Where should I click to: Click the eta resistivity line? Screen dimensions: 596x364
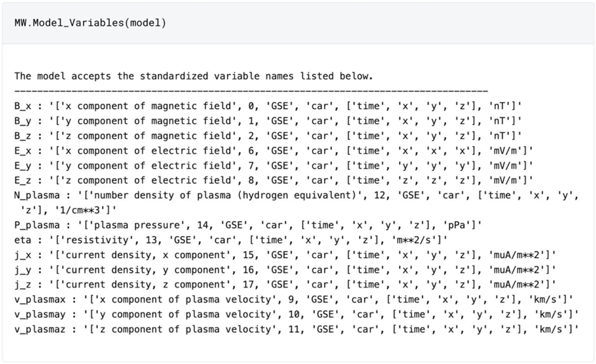tap(231, 240)
